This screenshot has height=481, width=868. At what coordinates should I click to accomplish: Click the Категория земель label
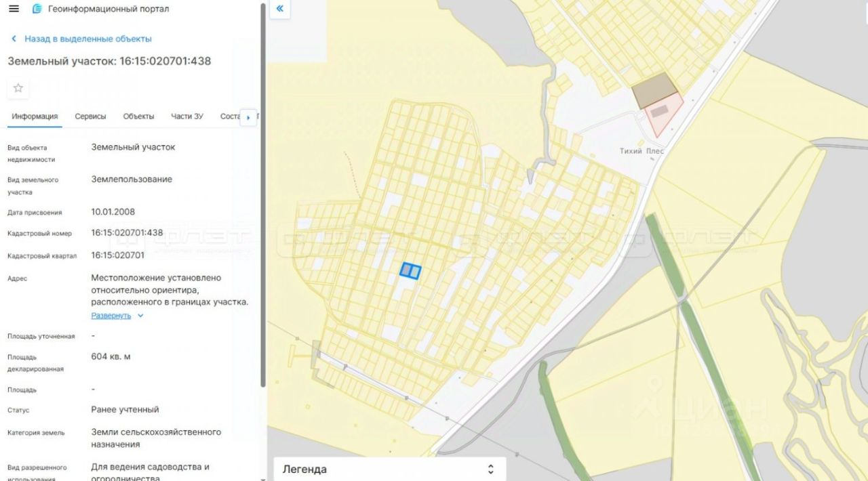click(x=36, y=433)
